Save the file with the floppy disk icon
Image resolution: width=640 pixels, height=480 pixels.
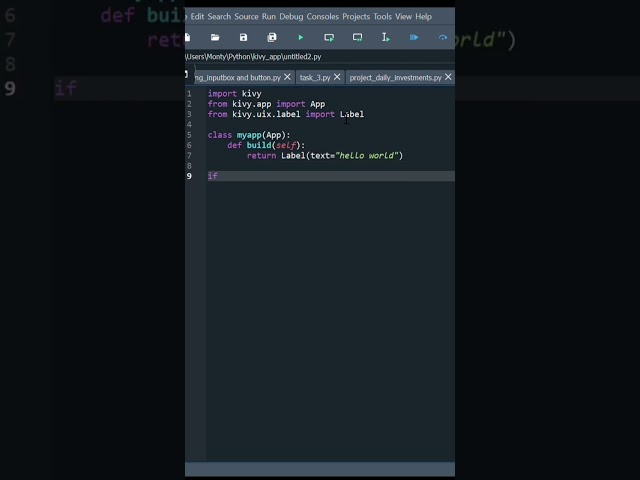[x=243, y=38]
